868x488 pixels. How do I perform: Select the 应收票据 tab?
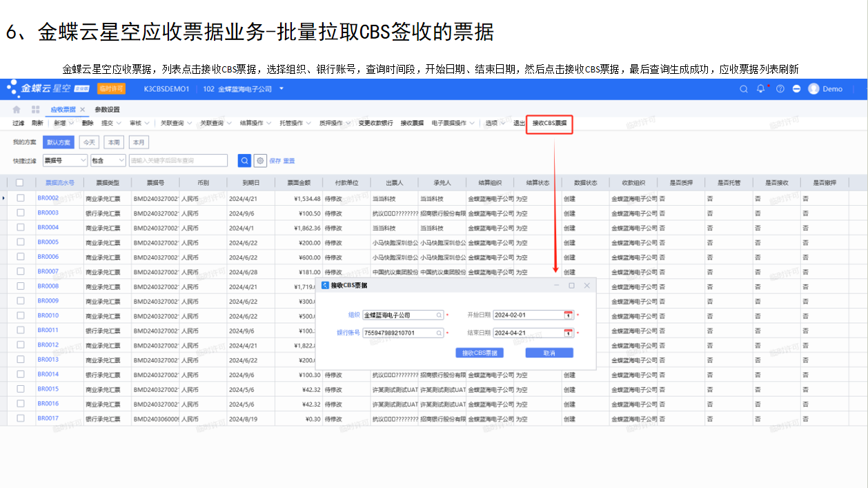(63, 110)
